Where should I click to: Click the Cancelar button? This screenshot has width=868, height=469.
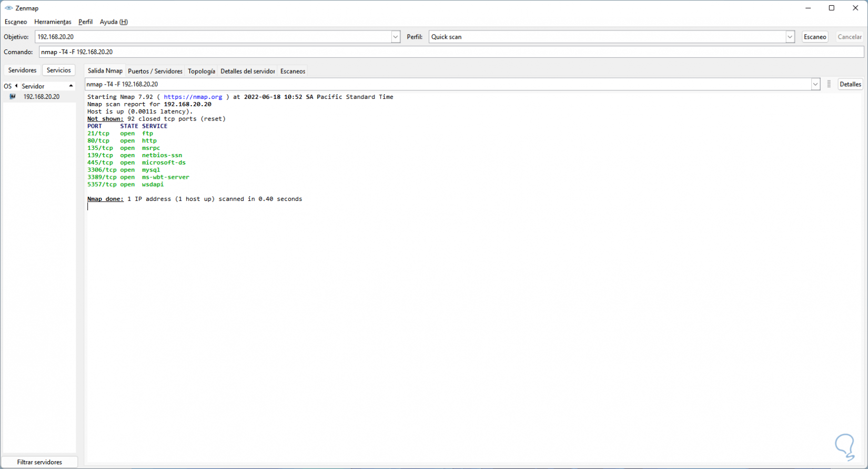(x=850, y=37)
